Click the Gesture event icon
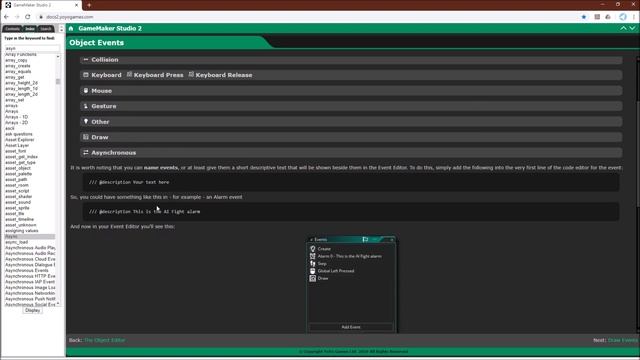Screen dimensions: 640x360 pyautogui.click(x=86, y=106)
